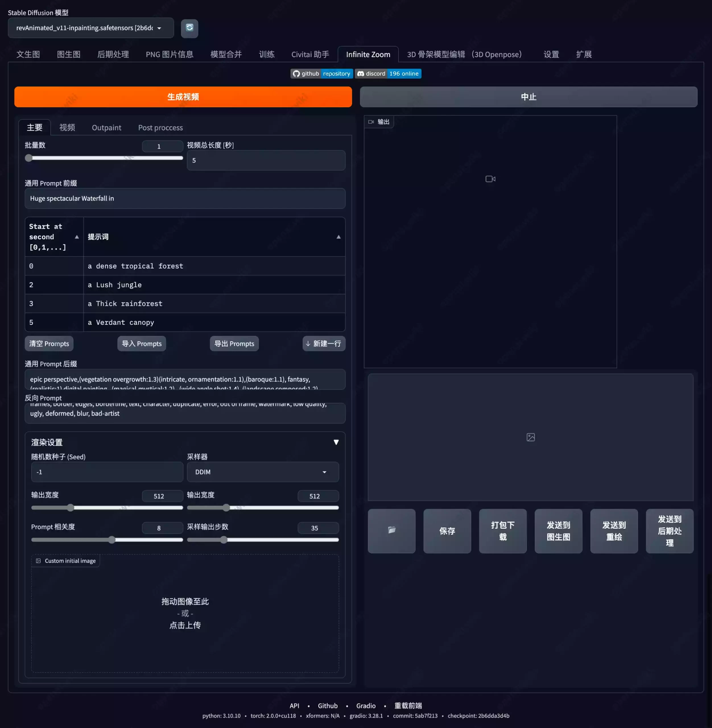The width and height of the screenshot is (712, 728).
Task: Open the PNG 图片信息 tab
Action: tap(170, 55)
